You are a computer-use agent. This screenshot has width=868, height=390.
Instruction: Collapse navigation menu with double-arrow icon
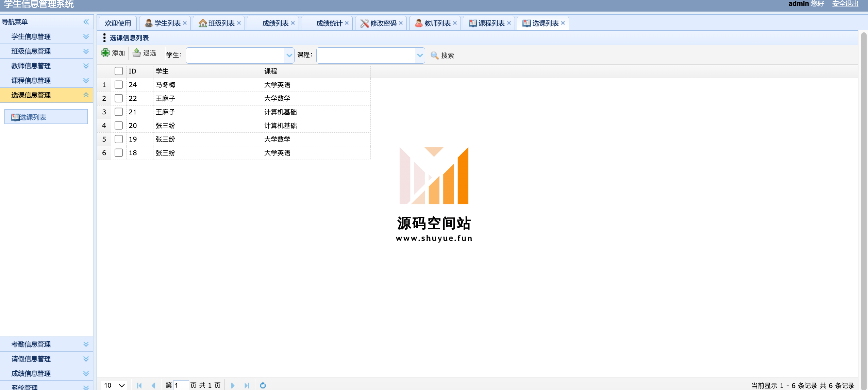86,22
